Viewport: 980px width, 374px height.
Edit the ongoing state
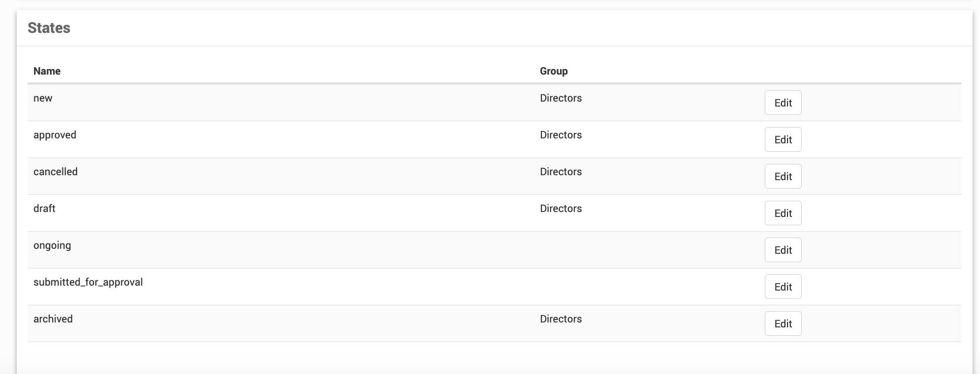[x=783, y=250]
